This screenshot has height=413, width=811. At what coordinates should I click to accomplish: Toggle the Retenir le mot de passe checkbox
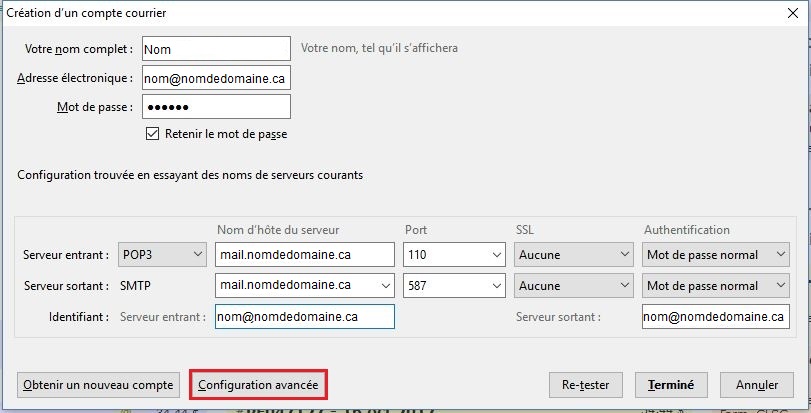[153, 133]
